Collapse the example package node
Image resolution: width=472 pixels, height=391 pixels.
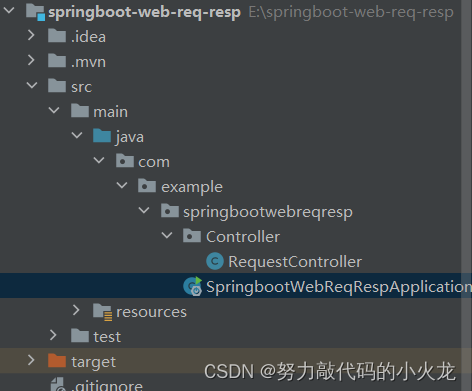122,185
